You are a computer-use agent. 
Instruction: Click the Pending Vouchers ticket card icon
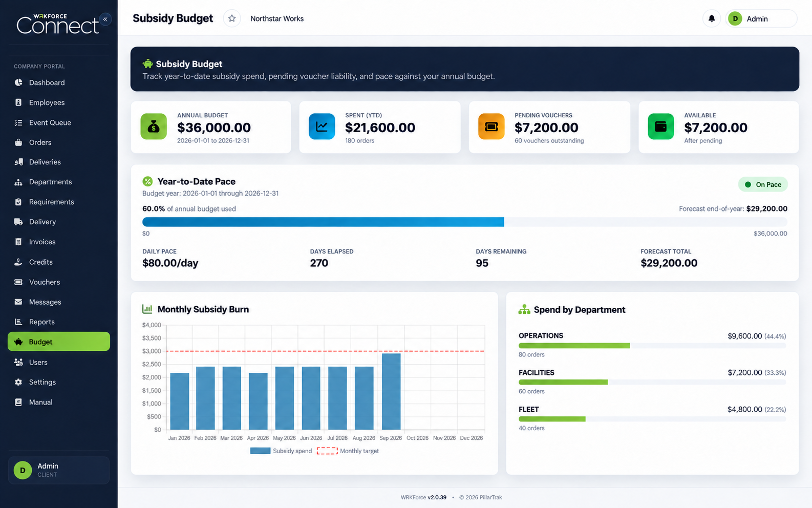(x=492, y=126)
